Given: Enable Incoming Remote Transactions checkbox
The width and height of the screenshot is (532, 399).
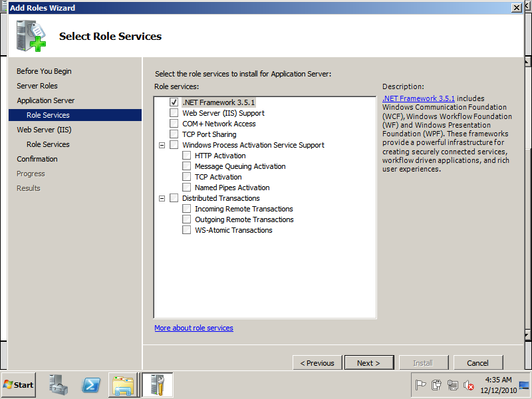Looking at the screenshot, I should [x=186, y=209].
